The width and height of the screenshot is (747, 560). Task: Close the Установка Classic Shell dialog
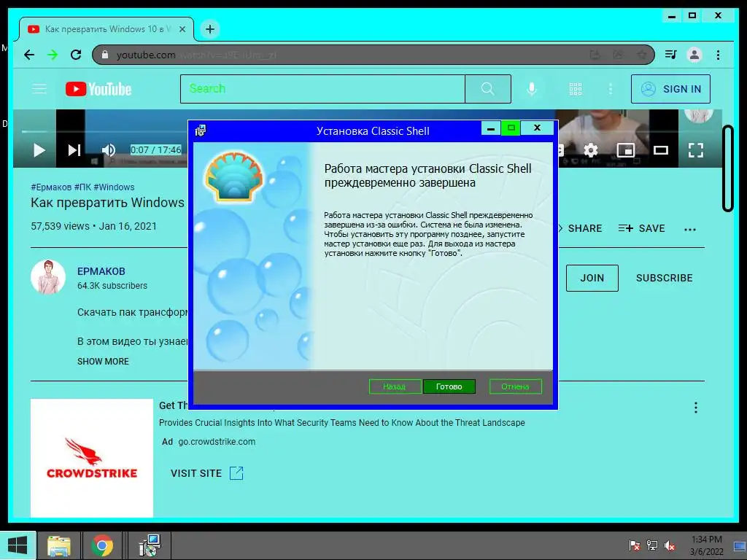[537, 128]
